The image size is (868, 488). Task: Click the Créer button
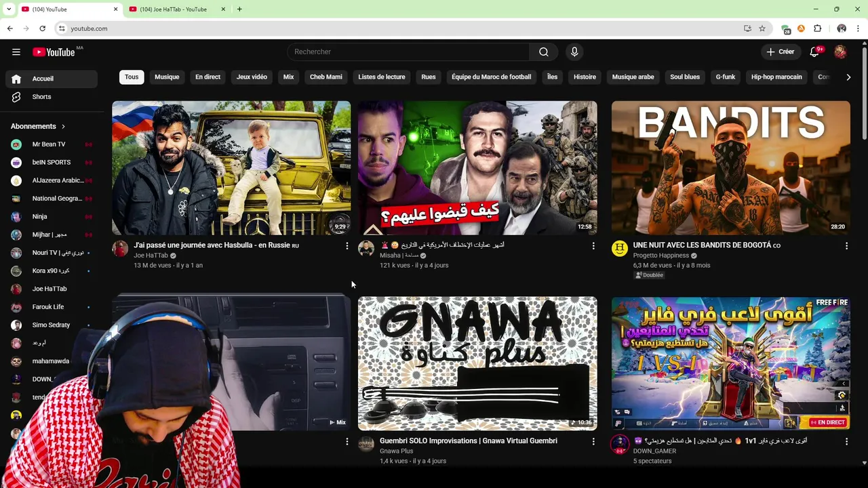coord(781,52)
